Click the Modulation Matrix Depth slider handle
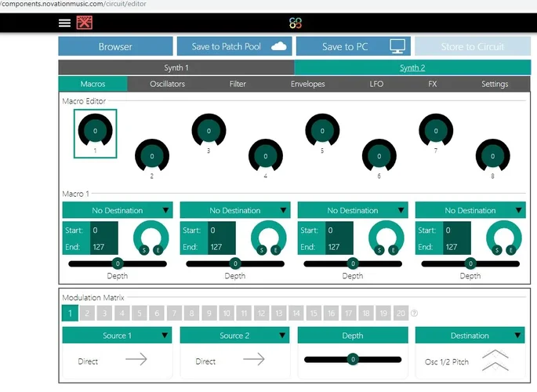 pyautogui.click(x=353, y=359)
